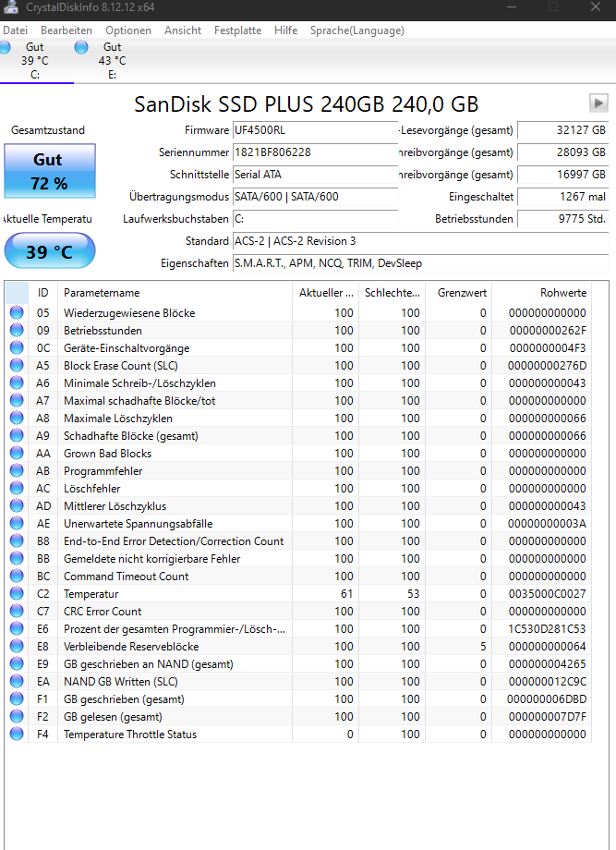Viewport: 616px width, 850px height.
Task: Click the 1267 mal power-on count
Action: point(563,197)
